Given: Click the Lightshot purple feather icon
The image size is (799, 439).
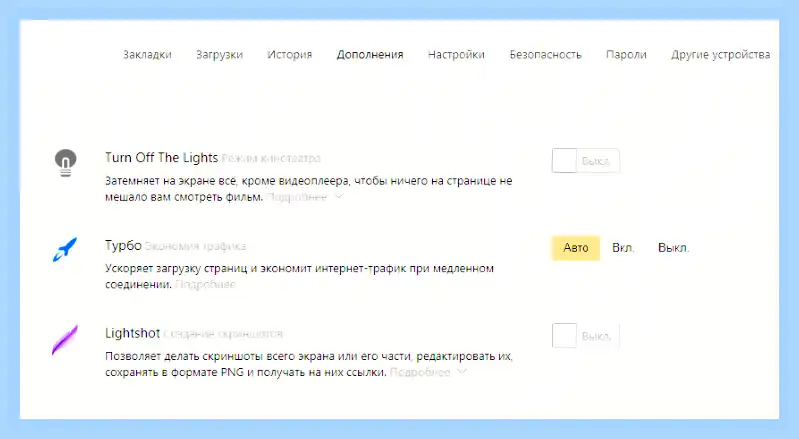Looking at the screenshot, I should click(65, 340).
